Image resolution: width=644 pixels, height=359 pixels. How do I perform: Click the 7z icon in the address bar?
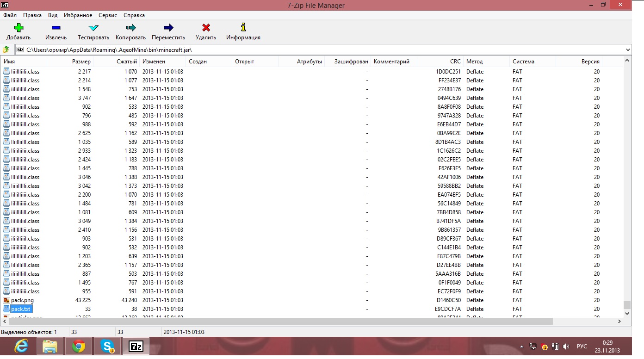coord(20,50)
